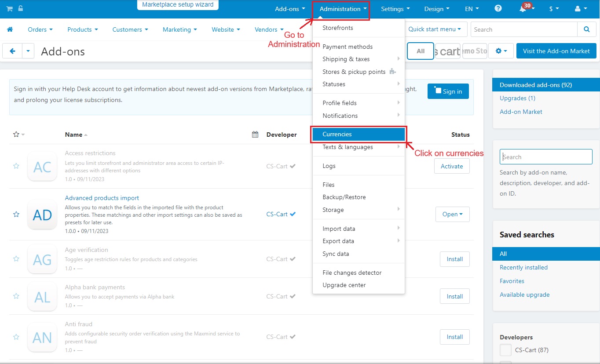Open the Quick start menu dropdown
Screen dimensions: 600x364
(435, 29)
